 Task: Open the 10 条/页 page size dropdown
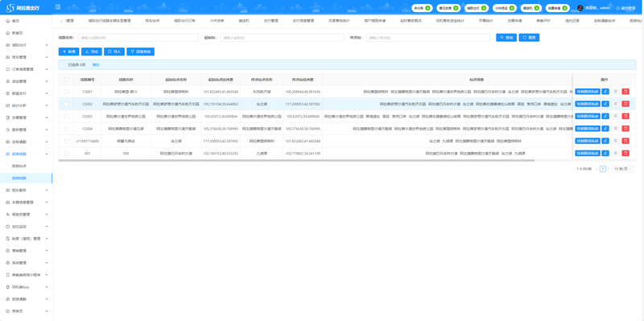click(623, 169)
